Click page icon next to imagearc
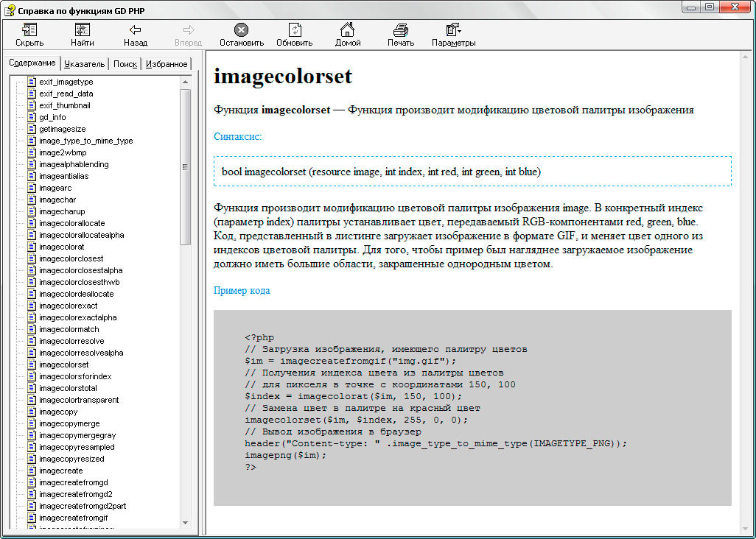The image size is (756, 539). 32,188
